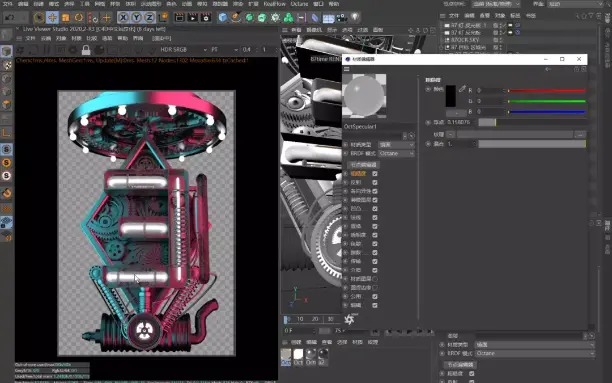612x383 pixels.
Task: Toggle the last checkbox in the channel list
Action: pyautogui.click(x=375, y=305)
